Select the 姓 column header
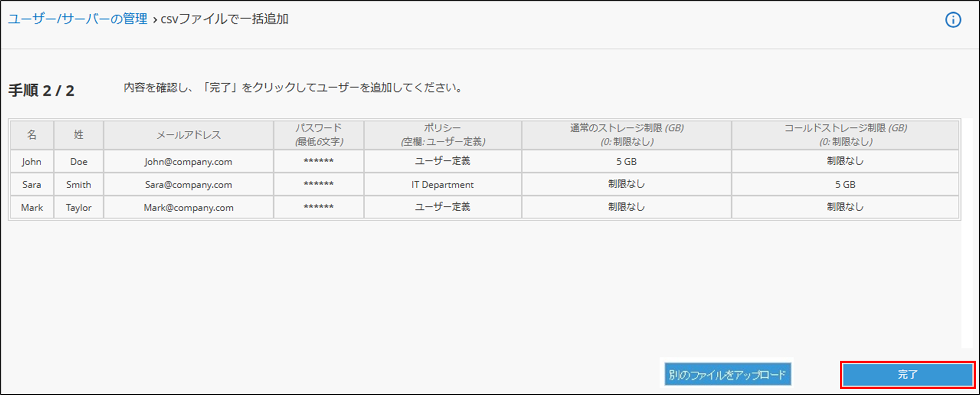 pos(78,135)
